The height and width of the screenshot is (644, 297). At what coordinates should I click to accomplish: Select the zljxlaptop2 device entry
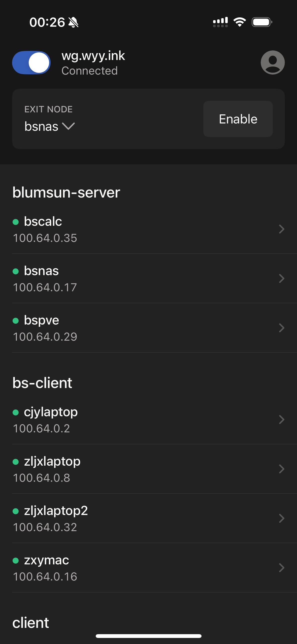pyautogui.click(x=148, y=518)
